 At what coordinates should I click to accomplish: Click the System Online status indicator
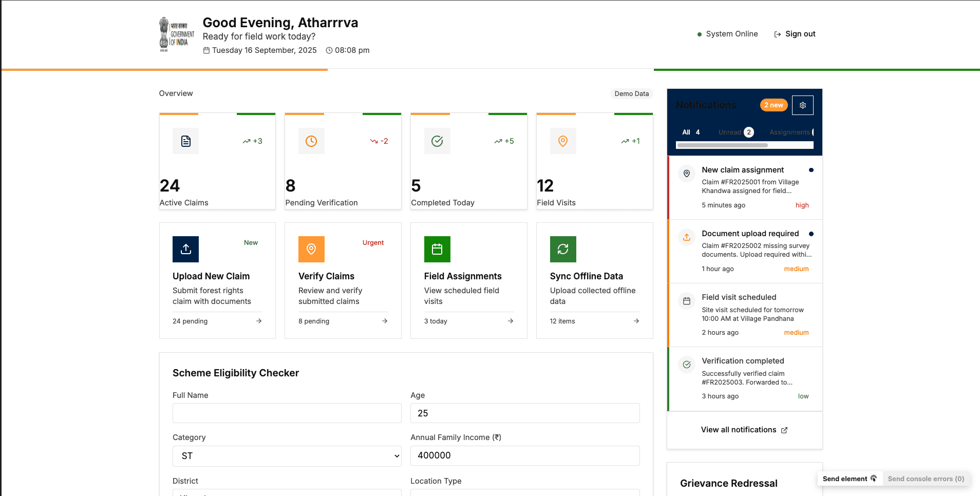pos(727,34)
